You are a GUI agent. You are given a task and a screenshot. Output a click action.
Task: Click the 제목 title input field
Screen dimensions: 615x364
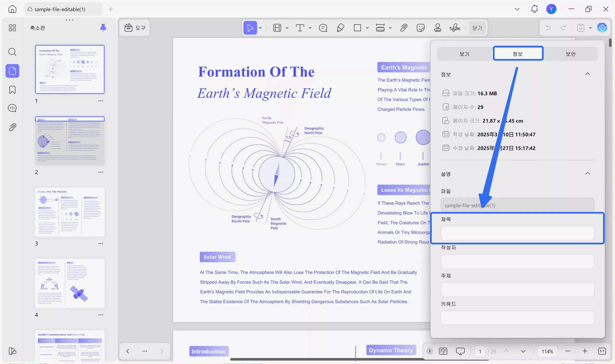point(517,233)
